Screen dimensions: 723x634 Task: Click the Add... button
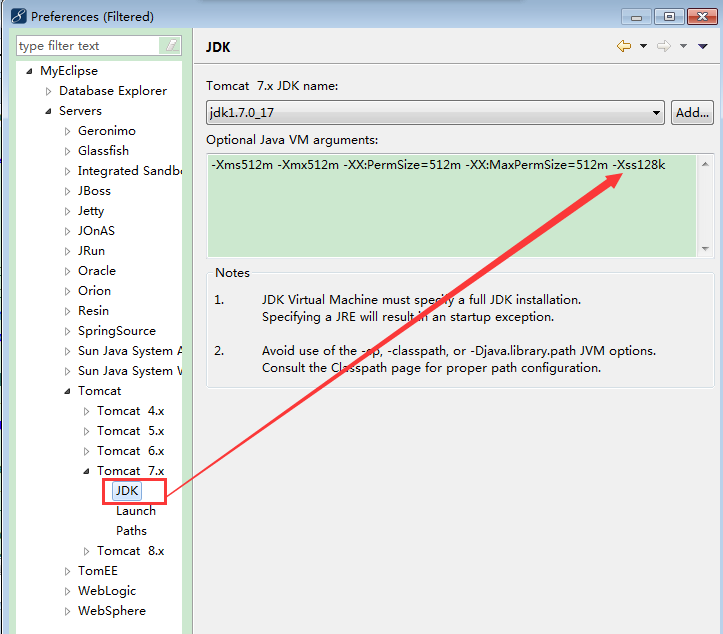(692, 113)
